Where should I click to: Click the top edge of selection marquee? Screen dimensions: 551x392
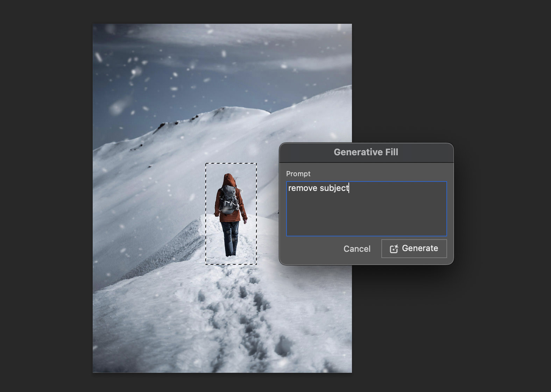coord(231,163)
